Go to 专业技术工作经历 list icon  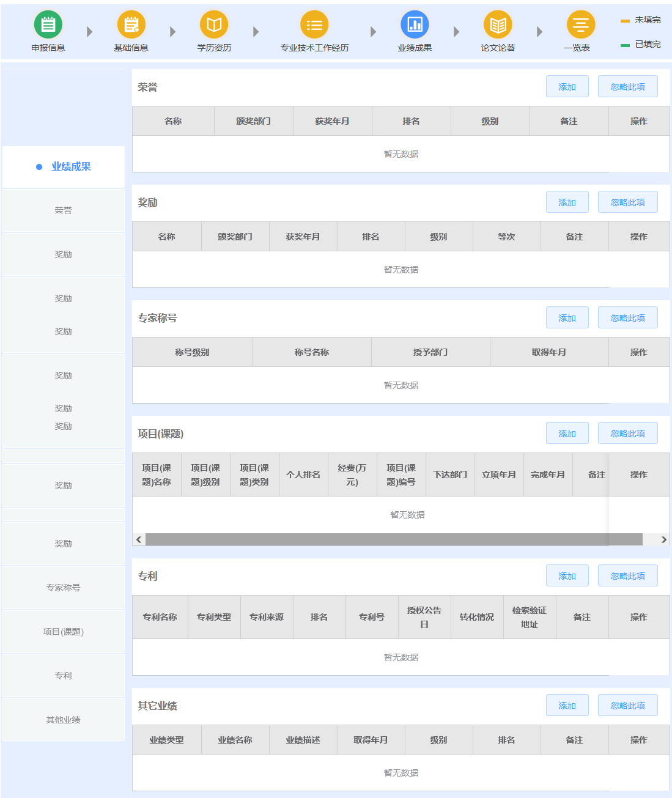pos(314,25)
